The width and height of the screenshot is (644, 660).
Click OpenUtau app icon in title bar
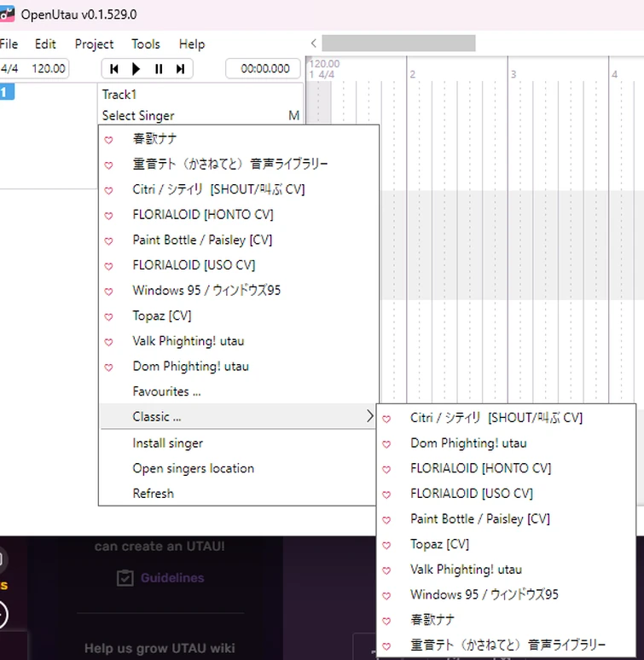tap(7, 14)
